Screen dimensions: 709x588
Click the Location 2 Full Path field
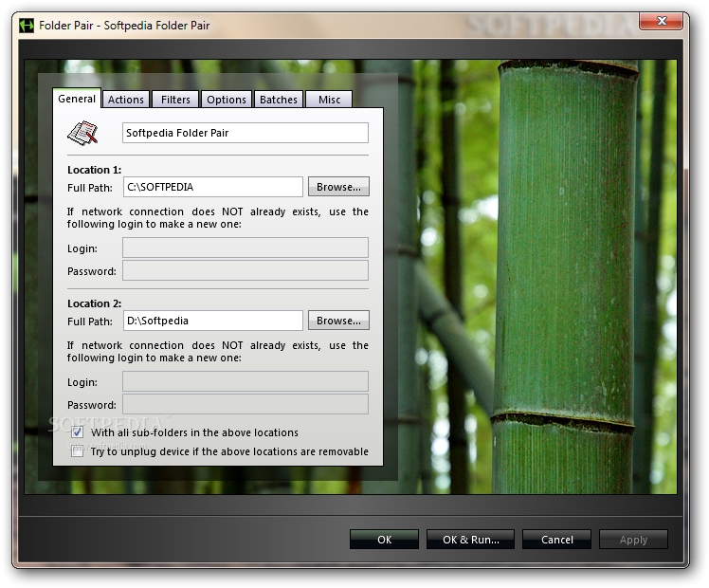point(213,321)
